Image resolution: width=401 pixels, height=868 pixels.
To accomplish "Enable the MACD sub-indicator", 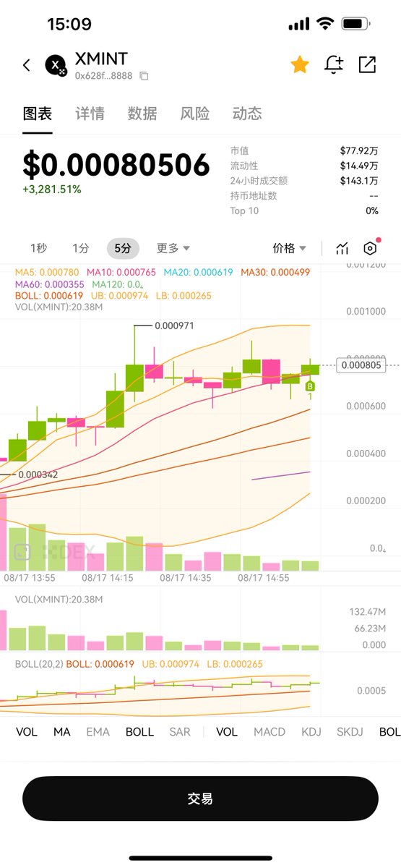I will click(269, 732).
